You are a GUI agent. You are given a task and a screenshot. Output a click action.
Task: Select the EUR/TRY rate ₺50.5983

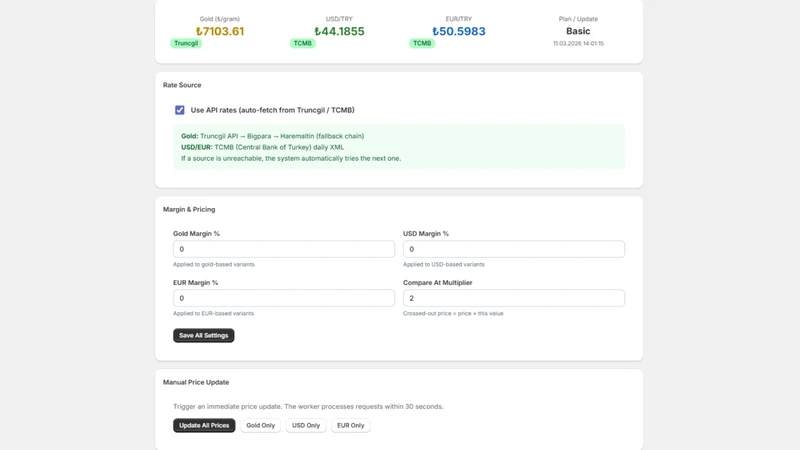point(459,31)
